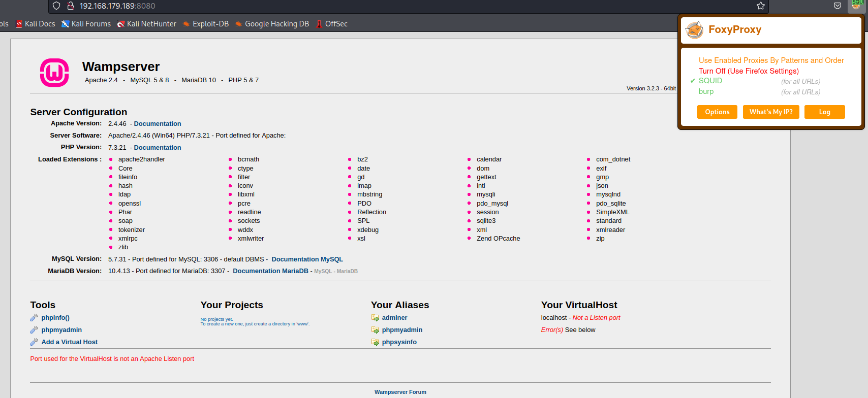Click the 'Not a Listen port' text
Viewport: 868px width, 398px height.
(596, 318)
